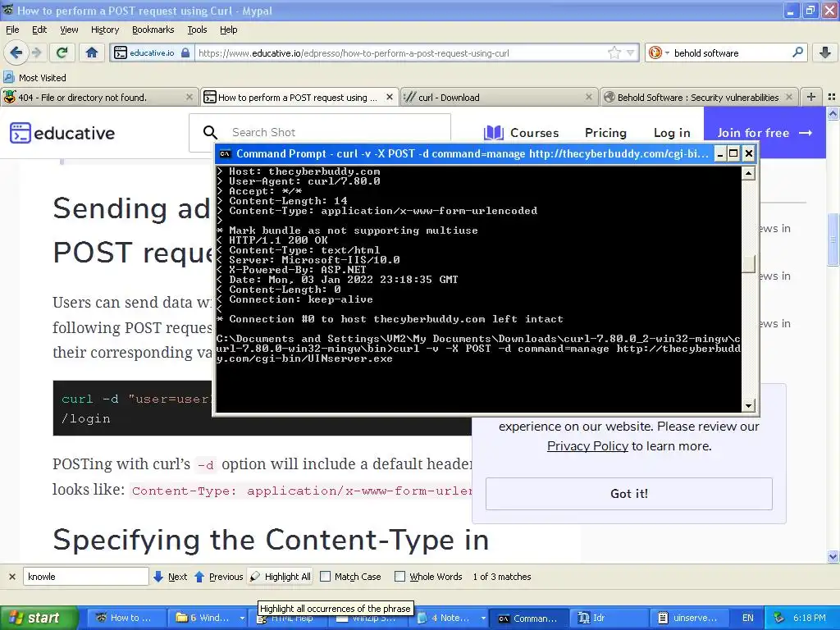Switch to the Idr taskbar item

click(x=609, y=619)
